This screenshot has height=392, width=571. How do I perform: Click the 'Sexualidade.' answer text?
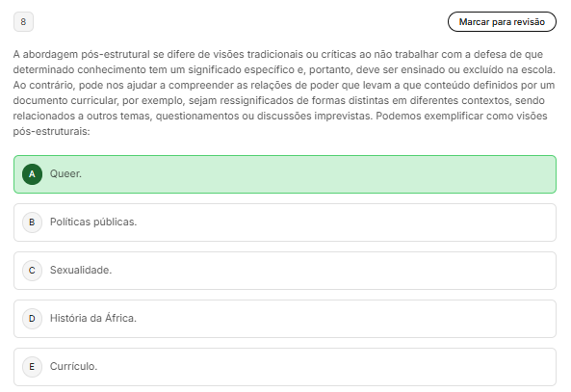click(x=81, y=270)
